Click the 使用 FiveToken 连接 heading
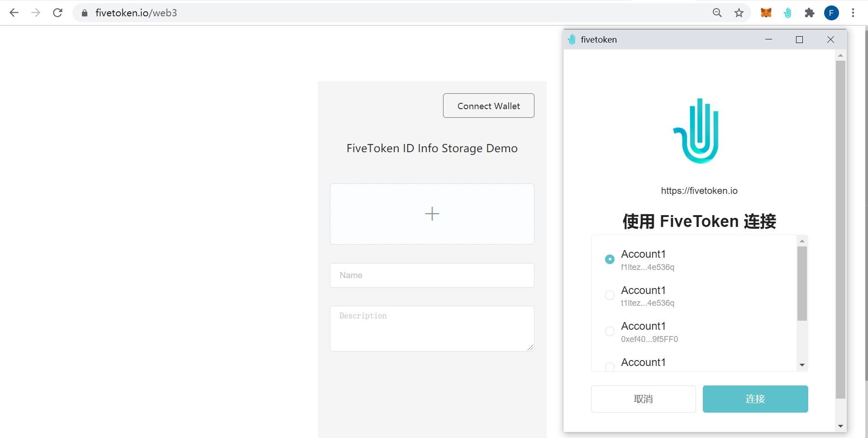This screenshot has width=868, height=438. point(699,221)
